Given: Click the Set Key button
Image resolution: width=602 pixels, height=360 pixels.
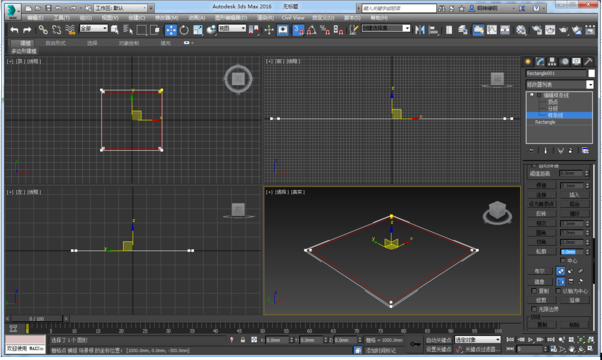Looking at the screenshot, I should [438, 349].
